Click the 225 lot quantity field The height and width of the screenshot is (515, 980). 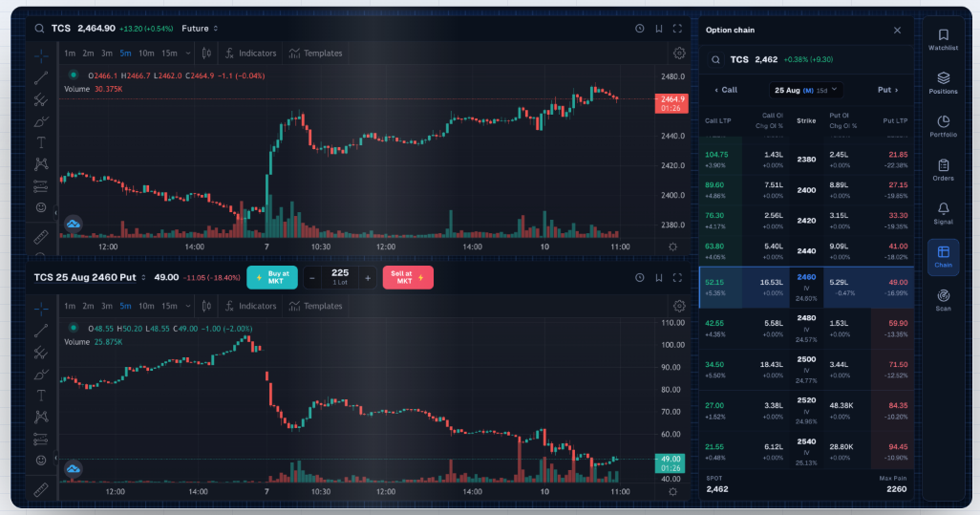click(340, 277)
